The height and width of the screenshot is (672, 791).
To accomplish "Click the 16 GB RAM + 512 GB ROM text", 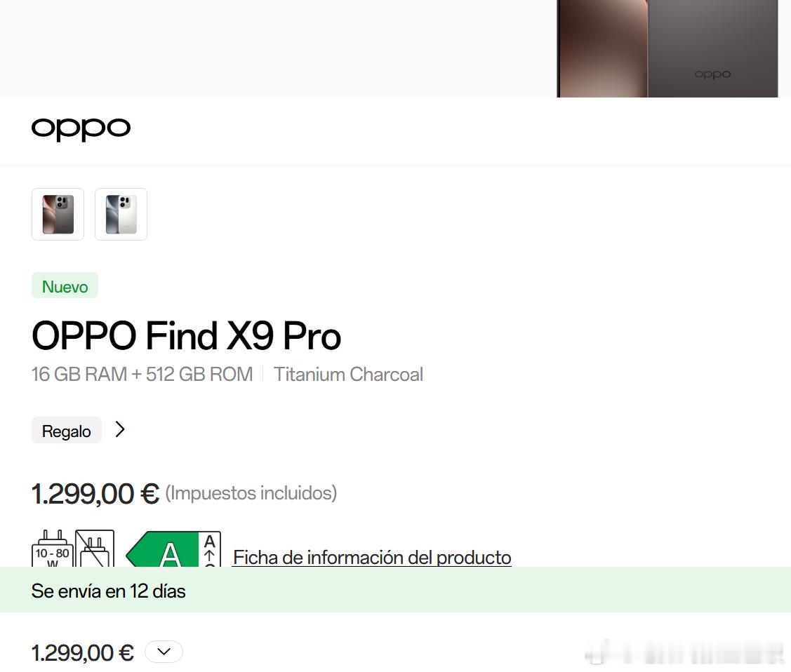I will pyautogui.click(x=142, y=375).
